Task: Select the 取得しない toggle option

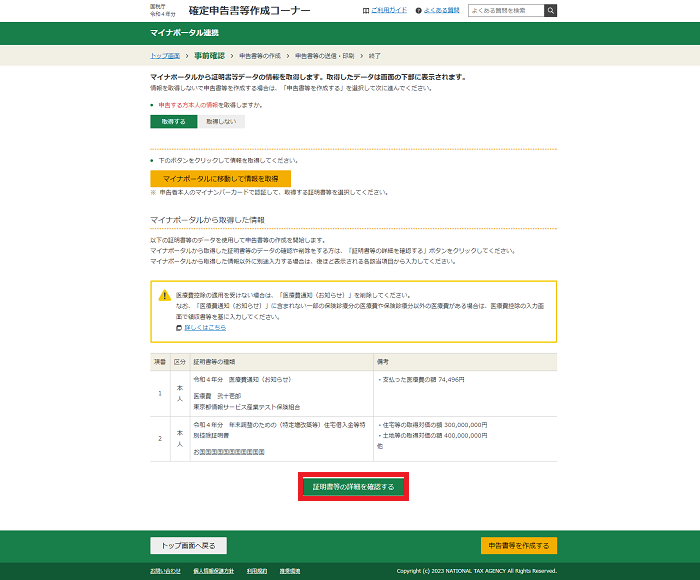Action: (x=220, y=121)
